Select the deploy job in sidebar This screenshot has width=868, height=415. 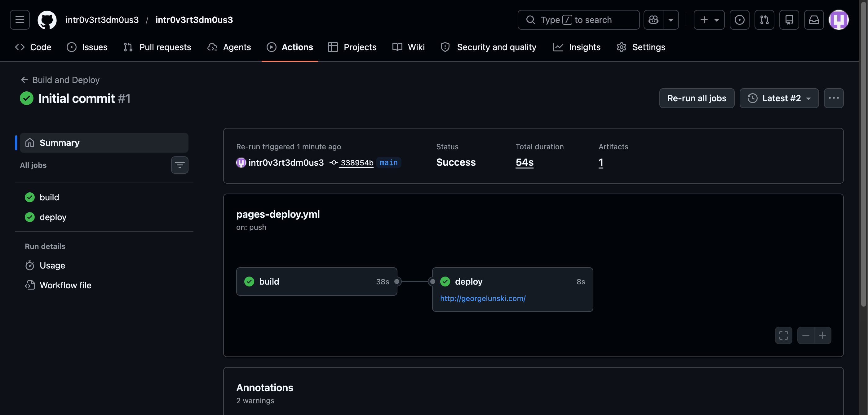click(x=53, y=217)
